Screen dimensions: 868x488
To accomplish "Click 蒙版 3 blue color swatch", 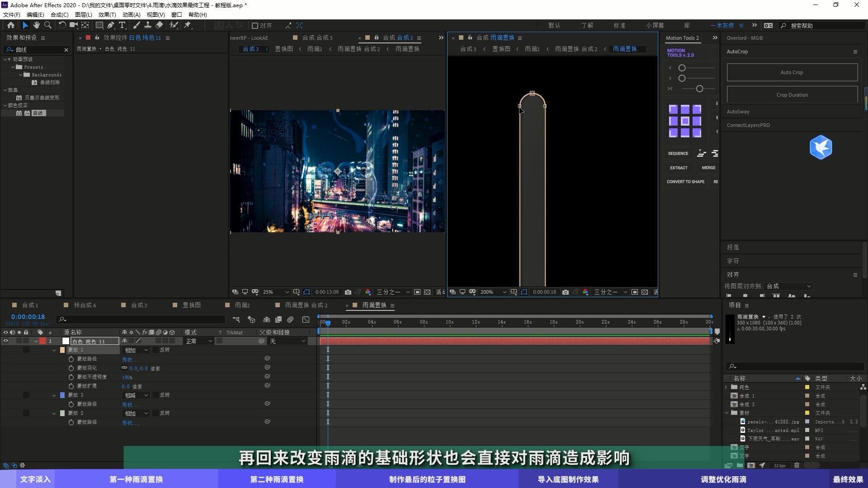I will coord(62,395).
